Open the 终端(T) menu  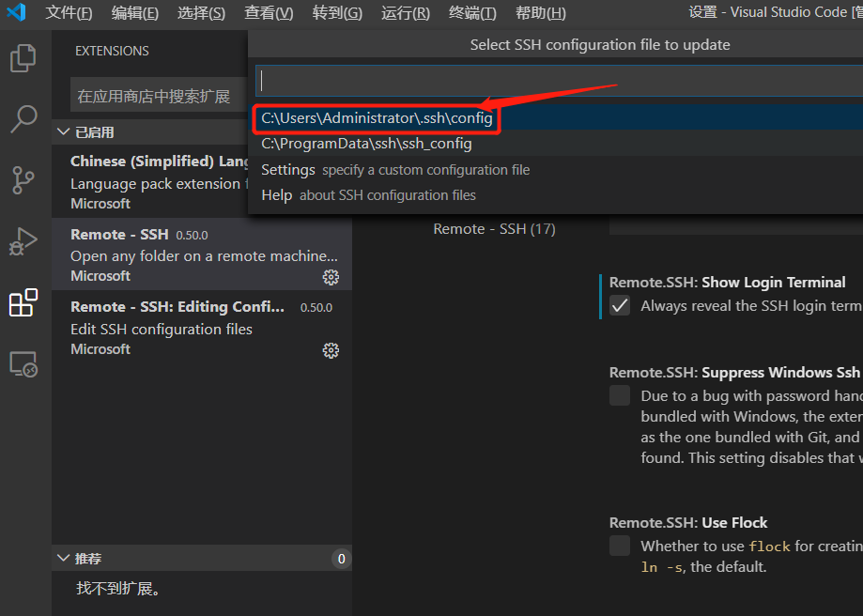(x=472, y=12)
